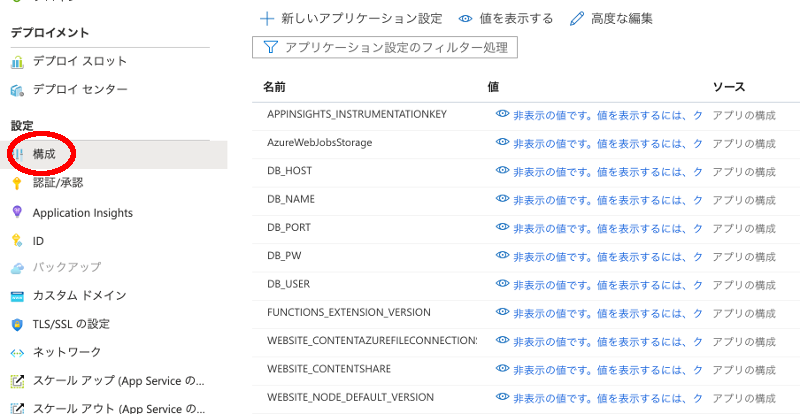800x414 pixels.
Task: Click the バックアップ cloud icon
Action: [x=17, y=267]
